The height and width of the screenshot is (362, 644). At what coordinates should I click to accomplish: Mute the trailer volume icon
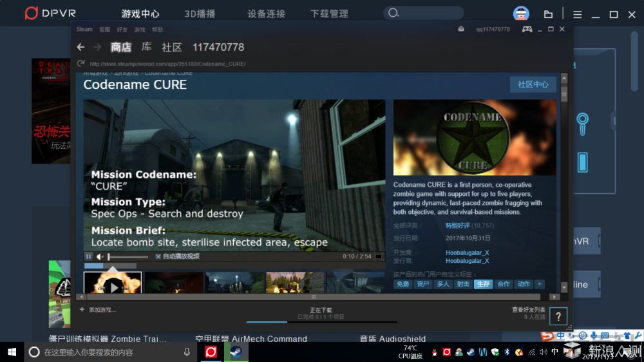pyautogui.click(x=100, y=256)
